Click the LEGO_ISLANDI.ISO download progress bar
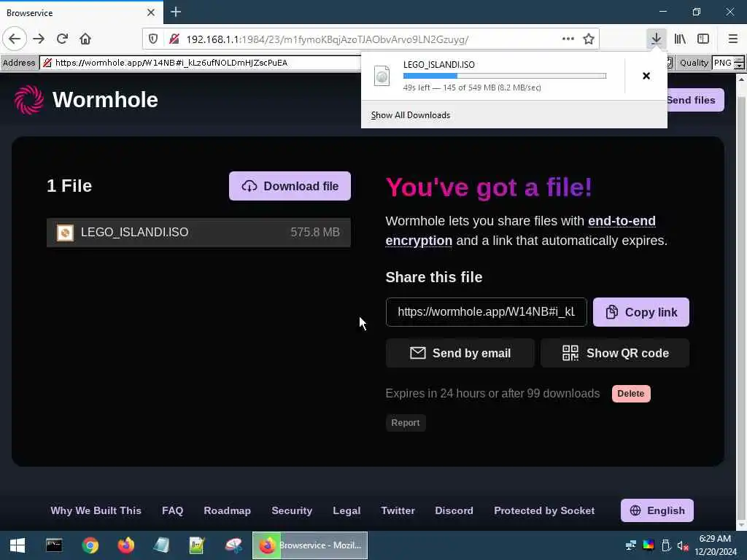747x560 pixels. coord(505,76)
